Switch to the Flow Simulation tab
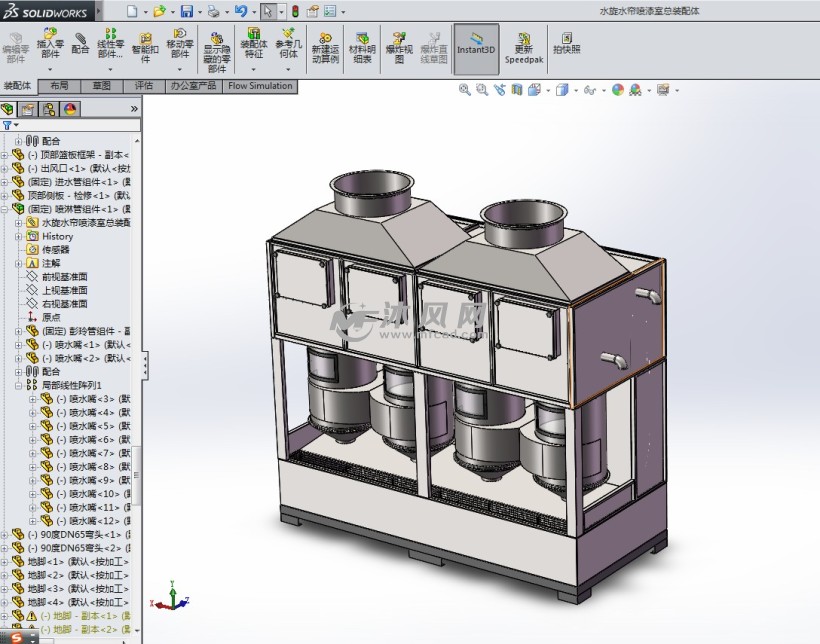This screenshot has height=644, width=820. pos(260,86)
